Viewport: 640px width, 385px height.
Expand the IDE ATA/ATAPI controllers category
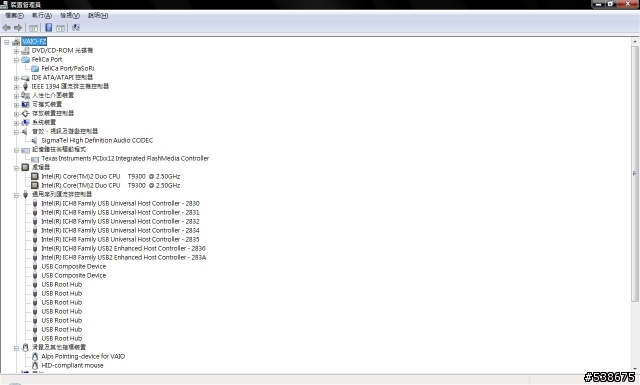[x=16, y=78]
